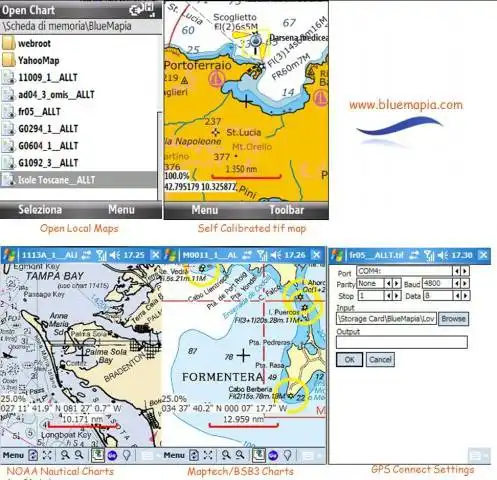Click the empty Output field
Image resolution: width=497 pixels, height=480 pixels.
402,342
